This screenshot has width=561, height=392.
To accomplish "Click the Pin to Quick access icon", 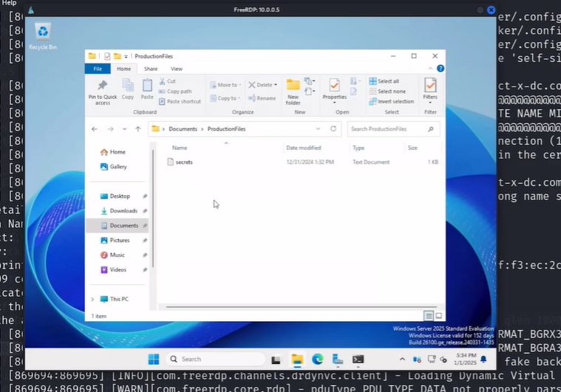I will [102, 89].
